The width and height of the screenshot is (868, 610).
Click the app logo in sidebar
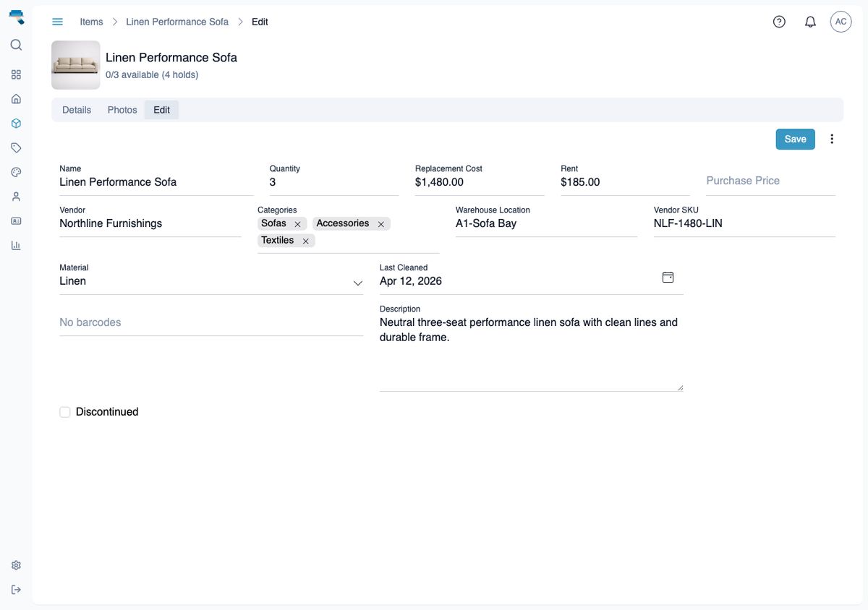point(16,17)
